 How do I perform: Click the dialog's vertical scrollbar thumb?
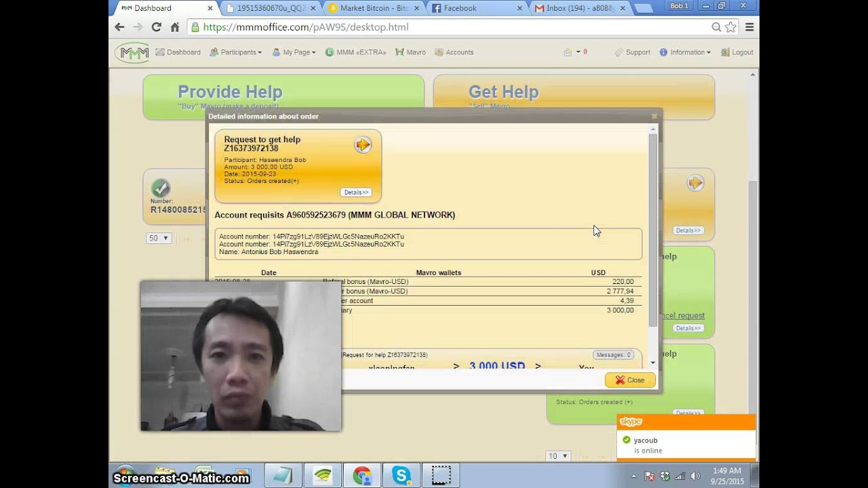tap(653, 230)
